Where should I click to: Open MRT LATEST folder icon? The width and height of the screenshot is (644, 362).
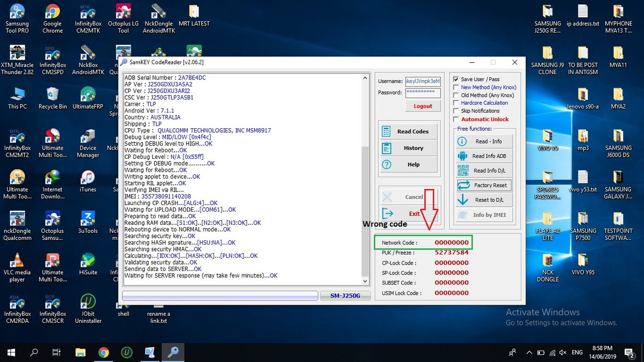pos(194,16)
